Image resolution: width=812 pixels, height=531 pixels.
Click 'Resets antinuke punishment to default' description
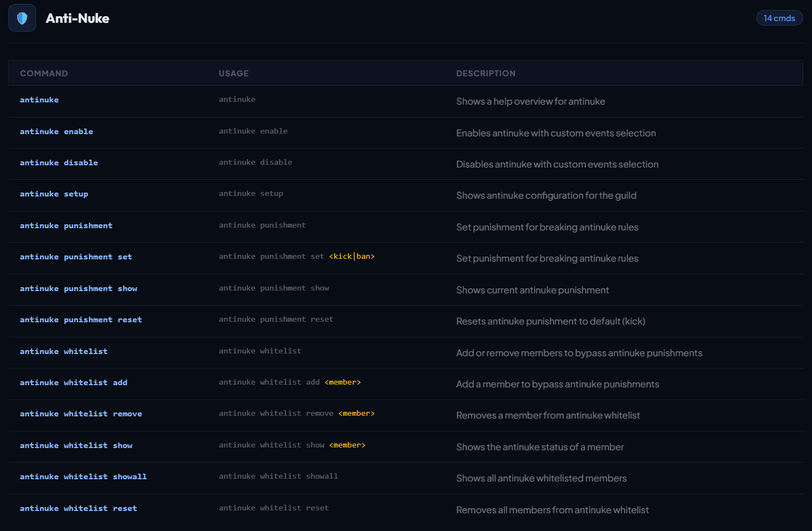(x=551, y=322)
